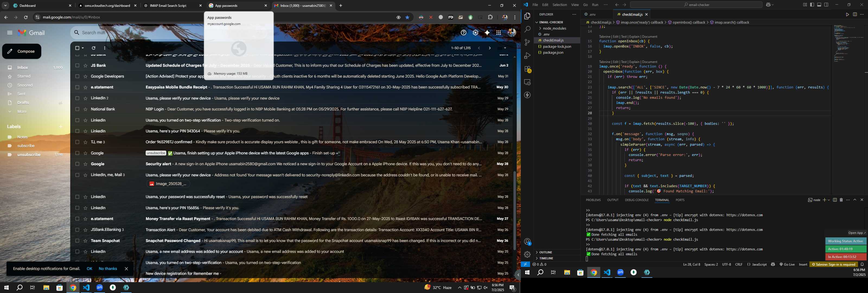
Task: Refresh the Gmail inbox list
Action: [x=94, y=48]
